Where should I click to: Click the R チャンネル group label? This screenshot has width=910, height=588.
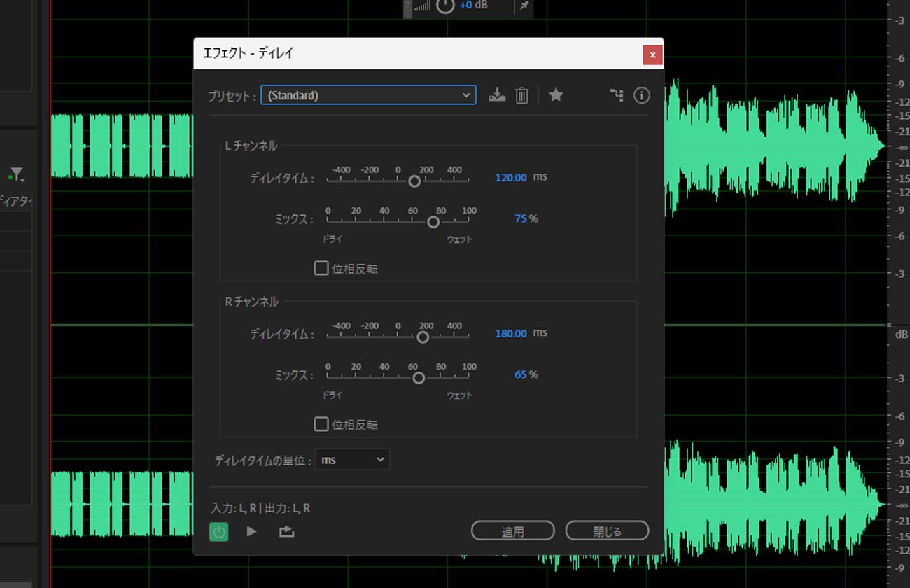pos(251,302)
